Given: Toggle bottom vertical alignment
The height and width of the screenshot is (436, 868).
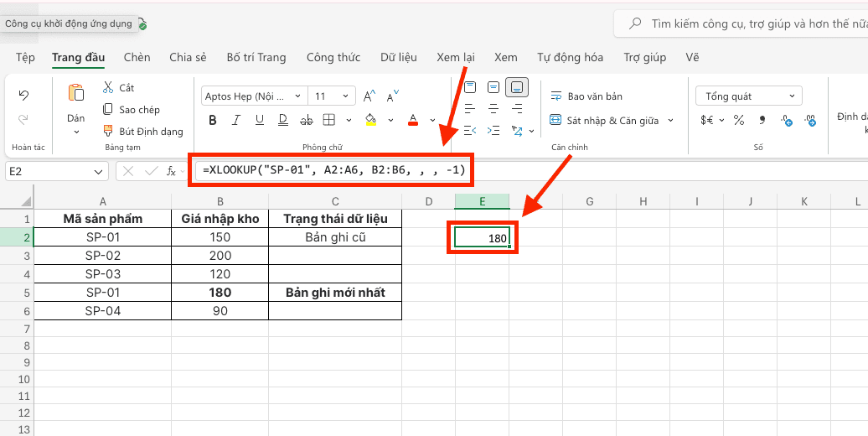Looking at the screenshot, I should pos(517,87).
